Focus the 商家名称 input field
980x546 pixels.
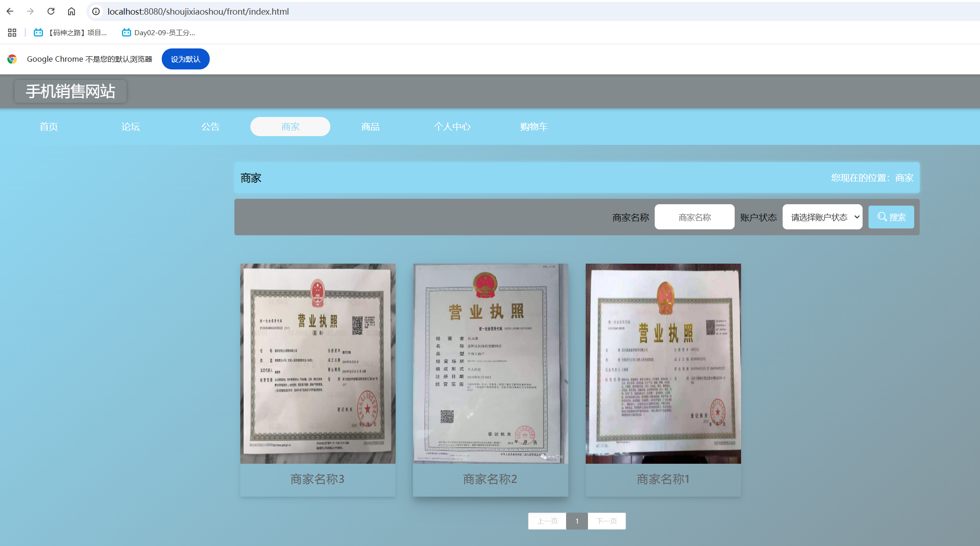pos(694,217)
